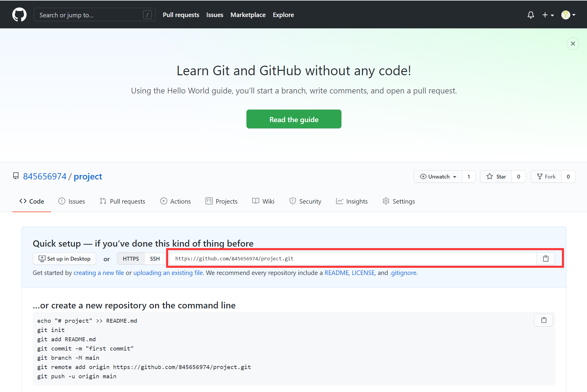Focus the Search or jump to field

click(x=90, y=15)
